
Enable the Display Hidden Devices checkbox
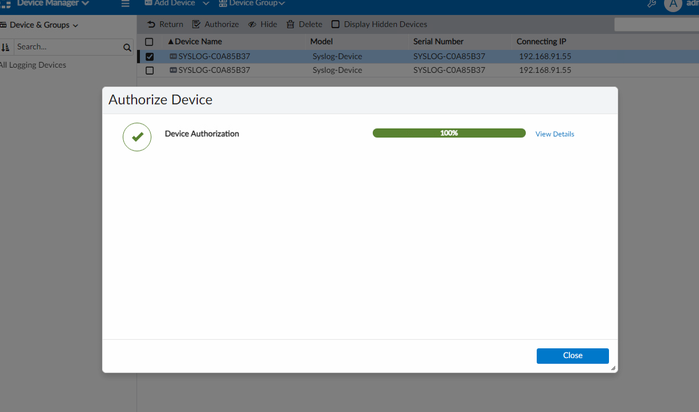(x=336, y=24)
